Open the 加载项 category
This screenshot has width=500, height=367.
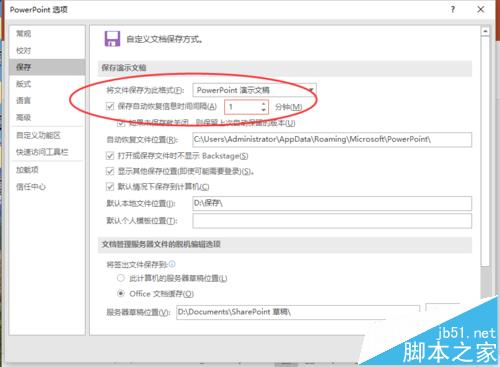(x=27, y=170)
